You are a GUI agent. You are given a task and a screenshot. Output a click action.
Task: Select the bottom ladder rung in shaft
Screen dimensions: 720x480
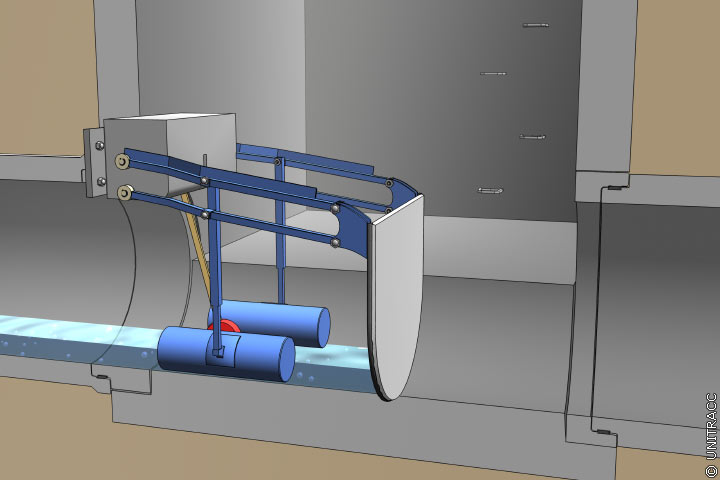pyautogui.click(x=491, y=189)
